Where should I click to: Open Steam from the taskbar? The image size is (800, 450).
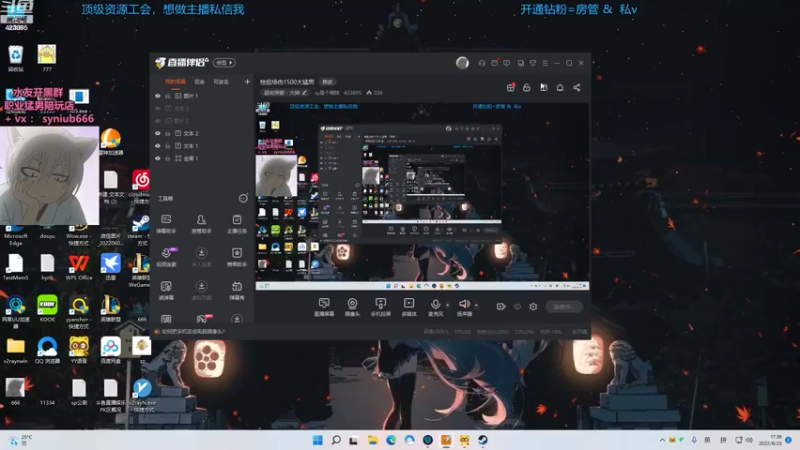click(x=483, y=440)
